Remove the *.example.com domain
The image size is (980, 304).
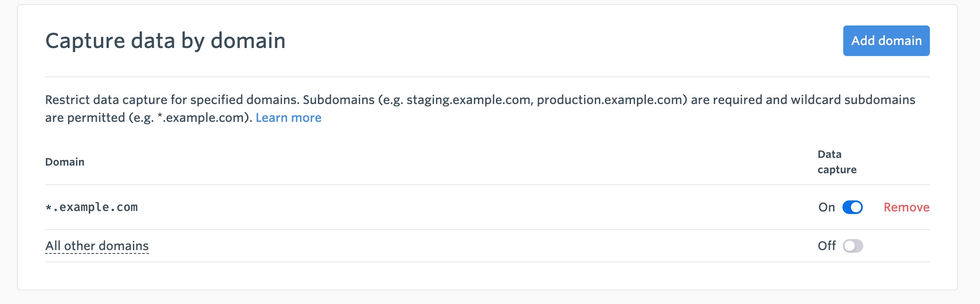tap(906, 207)
